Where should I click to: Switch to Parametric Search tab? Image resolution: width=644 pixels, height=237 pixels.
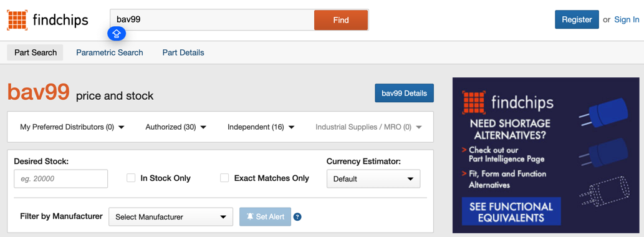110,52
